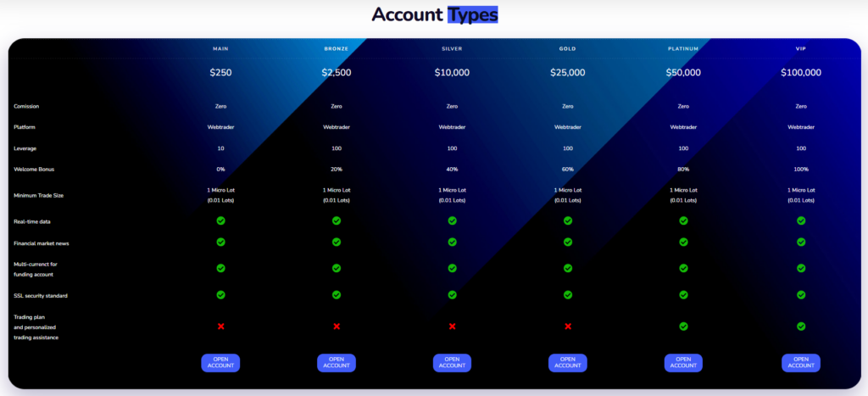Image resolution: width=868 pixels, height=396 pixels.
Task: Open an account for the Silver plan
Action: tap(452, 362)
